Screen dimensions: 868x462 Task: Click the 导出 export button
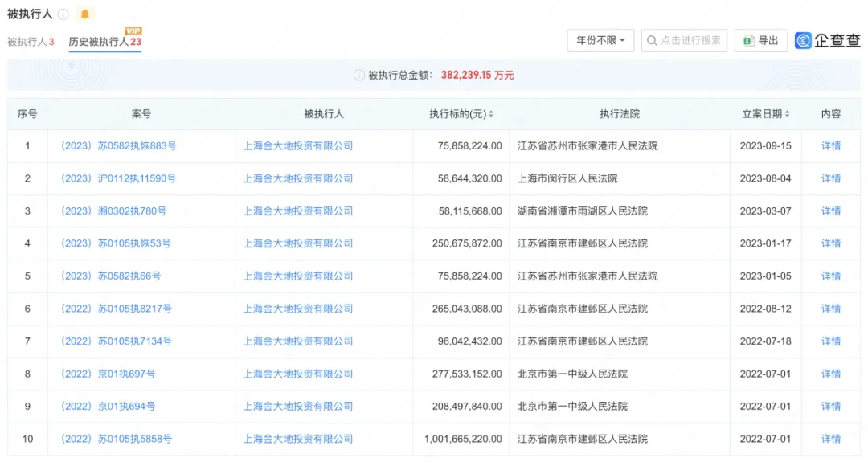(x=761, y=40)
